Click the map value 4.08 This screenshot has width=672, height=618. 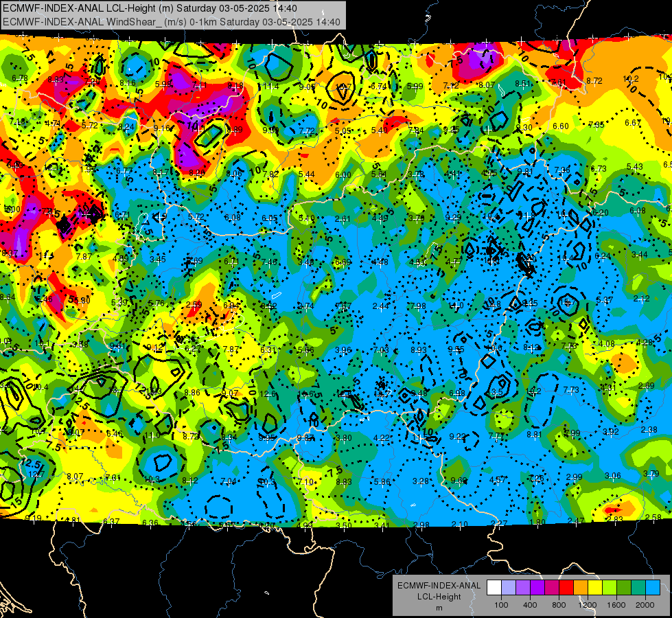point(606,344)
